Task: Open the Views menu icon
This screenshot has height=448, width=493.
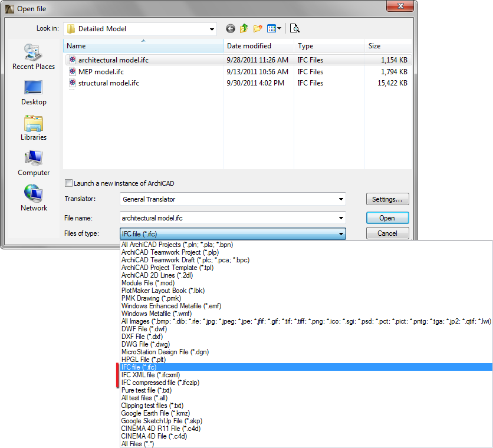Action: click(x=273, y=28)
